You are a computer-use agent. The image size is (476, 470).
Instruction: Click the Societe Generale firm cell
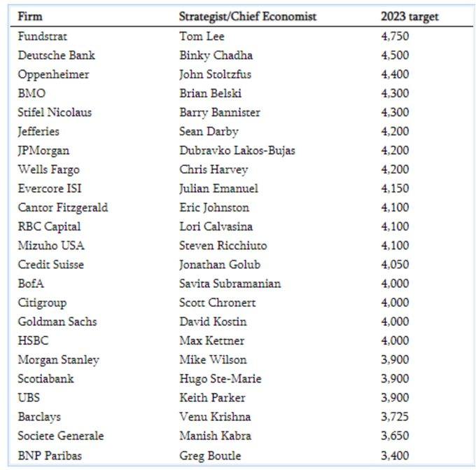pyautogui.click(x=61, y=436)
